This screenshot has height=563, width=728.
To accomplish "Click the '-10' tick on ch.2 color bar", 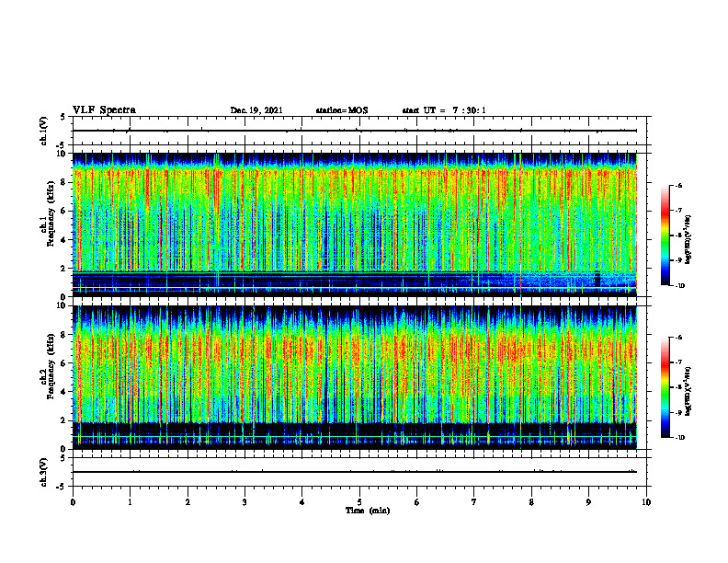I will point(679,438).
